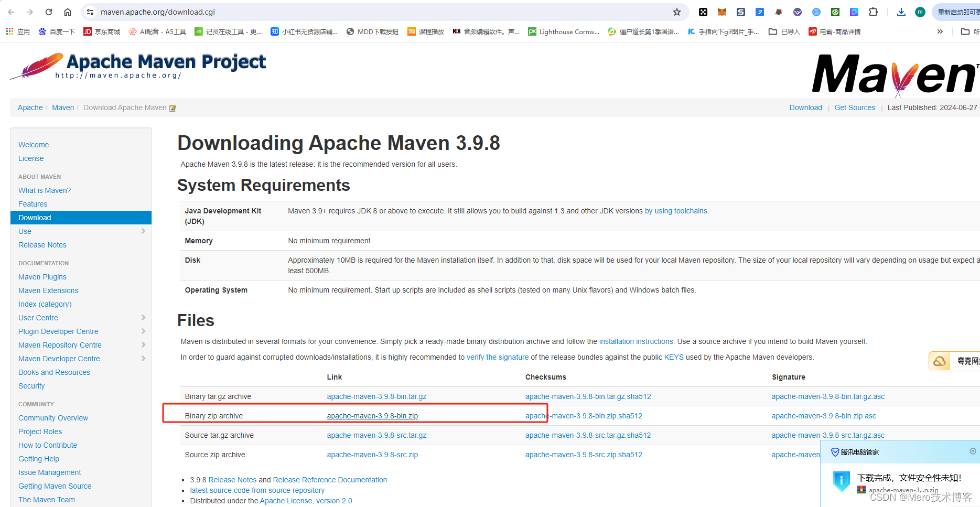980x507 pixels.
Task: Open the 京东商城 bookmark
Action: click(x=102, y=31)
